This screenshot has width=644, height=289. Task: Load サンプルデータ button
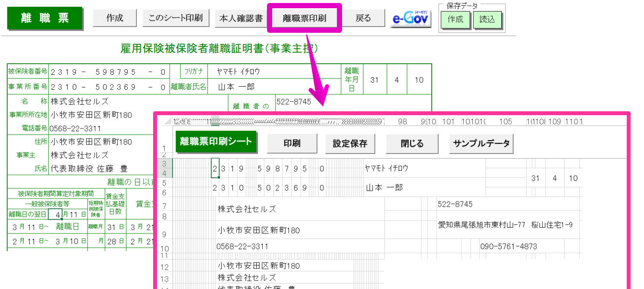(481, 144)
